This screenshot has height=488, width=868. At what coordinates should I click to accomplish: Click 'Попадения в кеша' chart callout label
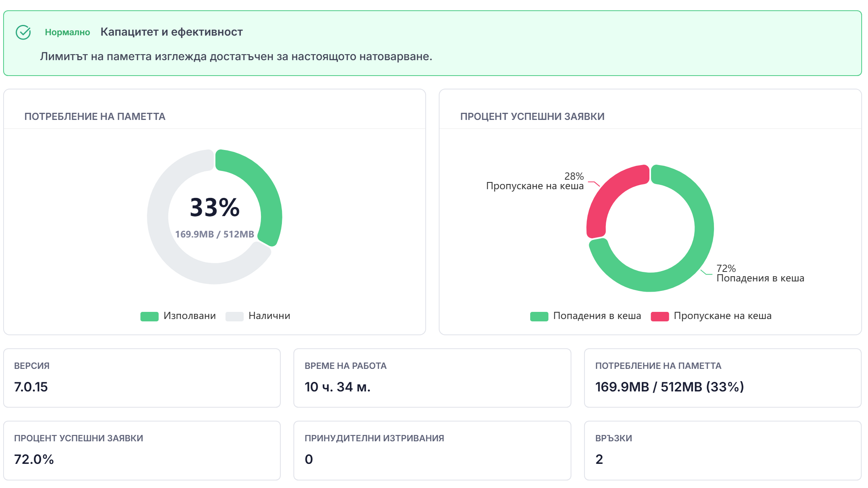(x=760, y=278)
